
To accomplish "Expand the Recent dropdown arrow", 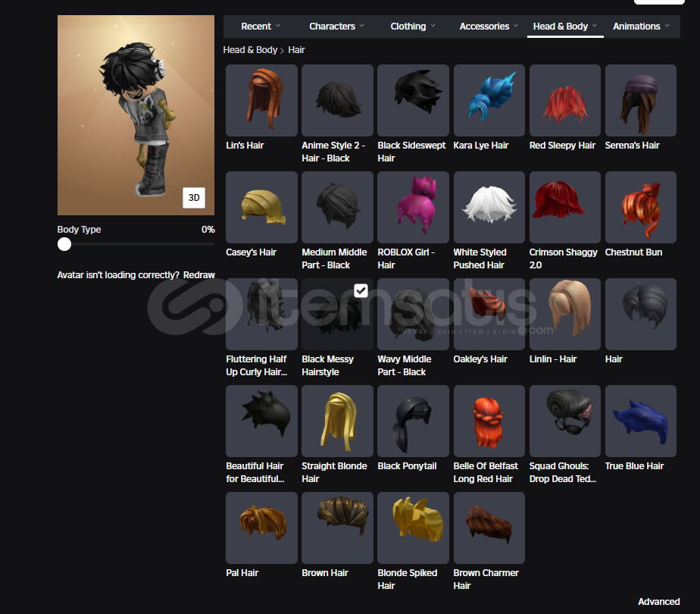I will (x=278, y=26).
